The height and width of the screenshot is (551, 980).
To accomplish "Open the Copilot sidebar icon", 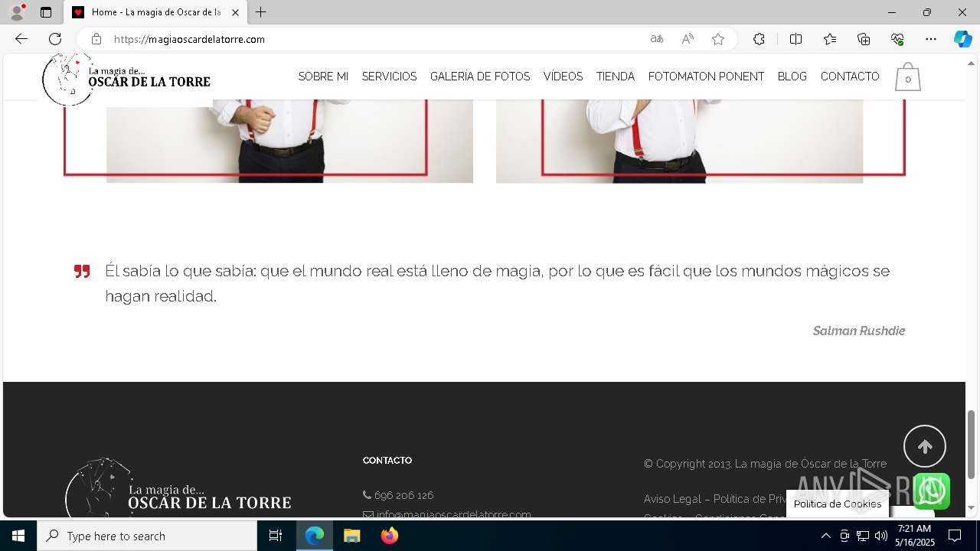I will pyautogui.click(x=962, y=39).
